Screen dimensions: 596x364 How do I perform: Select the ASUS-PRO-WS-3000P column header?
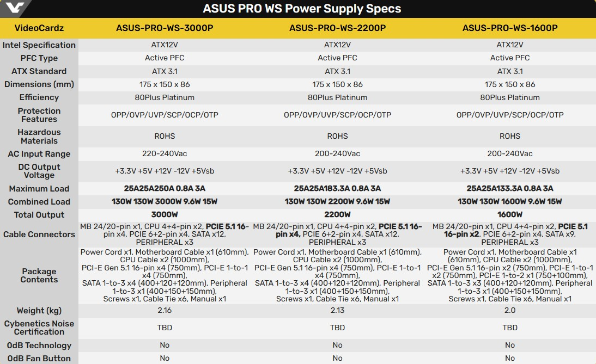165,28
